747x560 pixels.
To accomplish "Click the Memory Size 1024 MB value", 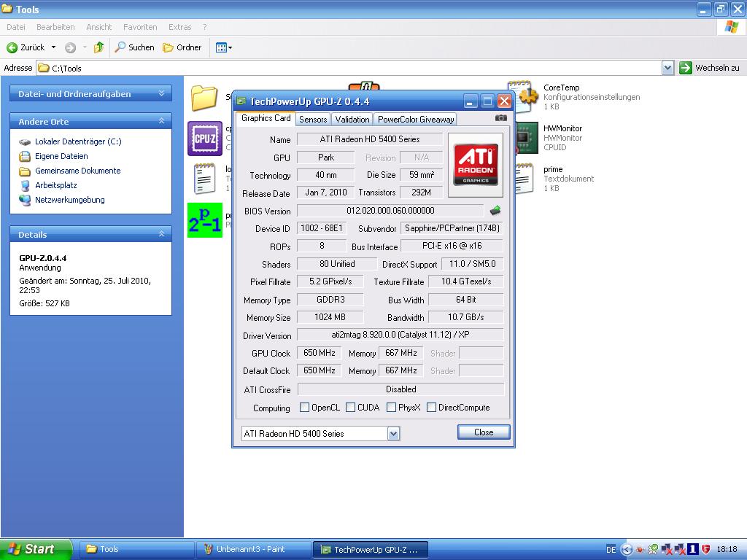I will pos(330,317).
